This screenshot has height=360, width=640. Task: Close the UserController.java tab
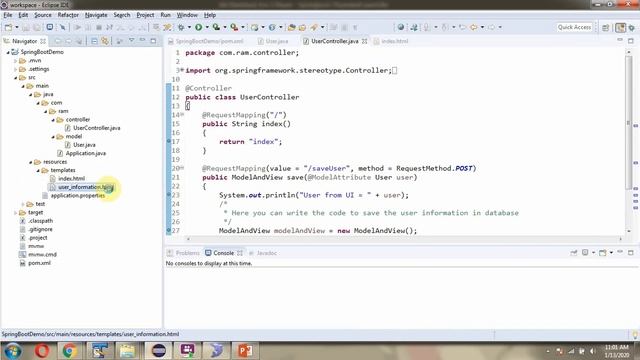pyautogui.click(x=364, y=41)
